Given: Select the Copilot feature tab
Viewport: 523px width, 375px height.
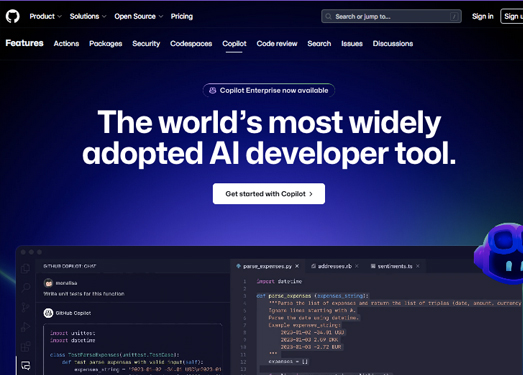Looking at the screenshot, I should pos(234,43).
